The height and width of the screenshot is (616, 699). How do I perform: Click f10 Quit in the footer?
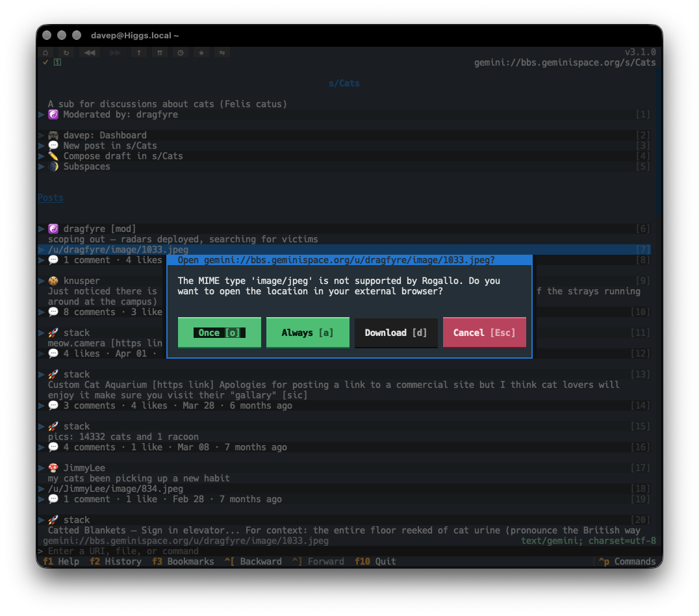[375, 561]
